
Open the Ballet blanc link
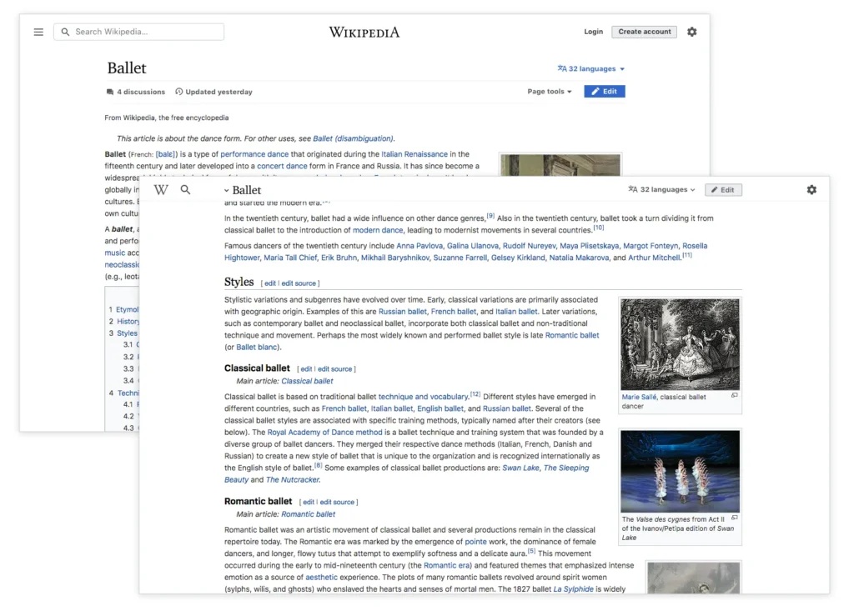[x=257, y=348]
